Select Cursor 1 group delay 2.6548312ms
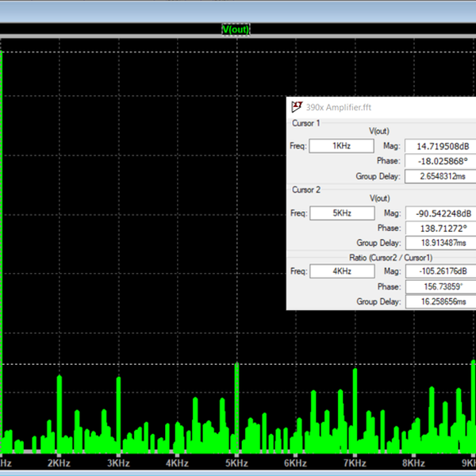The height and width of the screenshot is (476, 476). 440,176
